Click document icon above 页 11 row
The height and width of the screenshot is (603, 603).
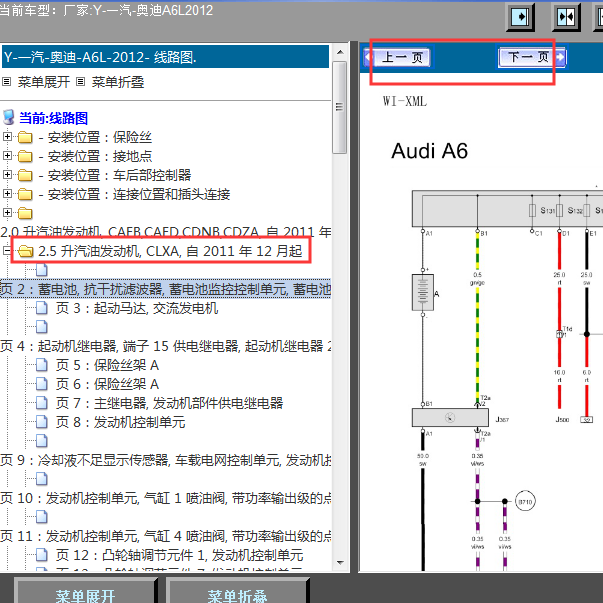pyautogui.click(x=42, y=517)
